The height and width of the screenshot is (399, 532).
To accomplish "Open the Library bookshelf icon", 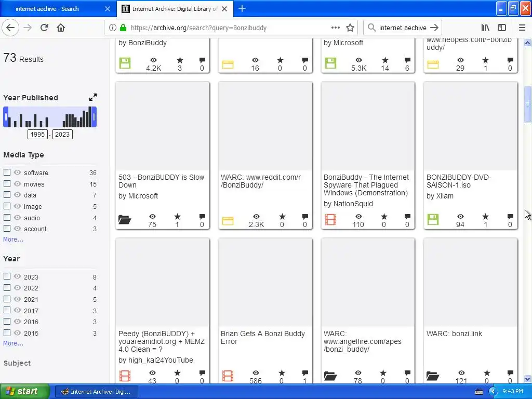I will click(x=485, y=28).
